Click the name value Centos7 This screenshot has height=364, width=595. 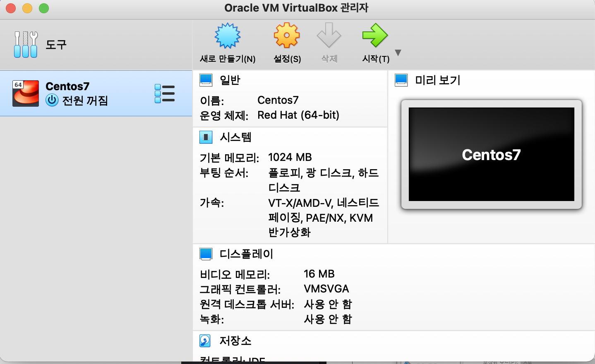[x=278, y=100]
